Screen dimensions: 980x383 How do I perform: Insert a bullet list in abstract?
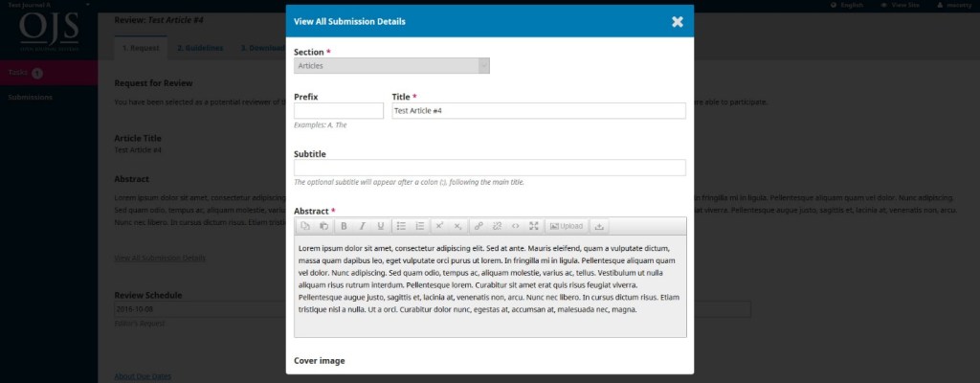coord(401,226)
